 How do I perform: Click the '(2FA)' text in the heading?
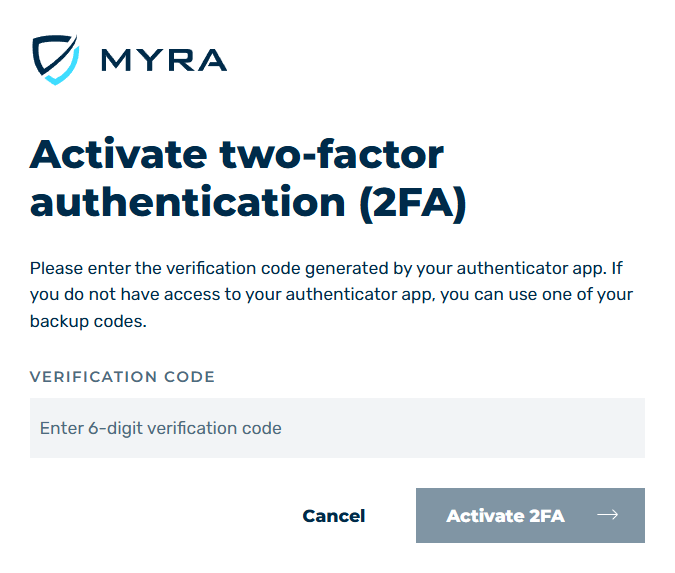[413, 204]
